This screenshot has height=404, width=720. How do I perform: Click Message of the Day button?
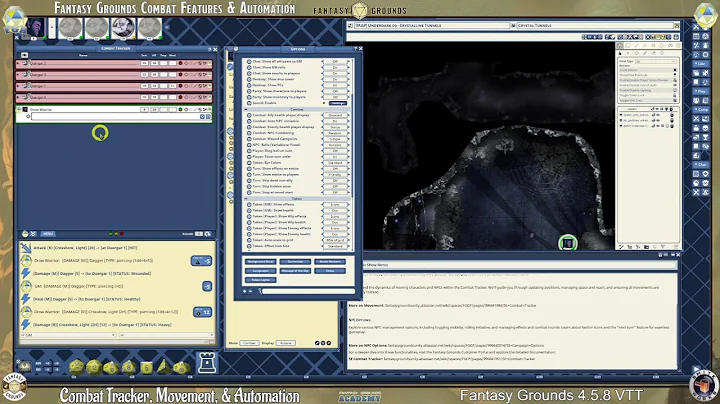[x=295, y=271]
